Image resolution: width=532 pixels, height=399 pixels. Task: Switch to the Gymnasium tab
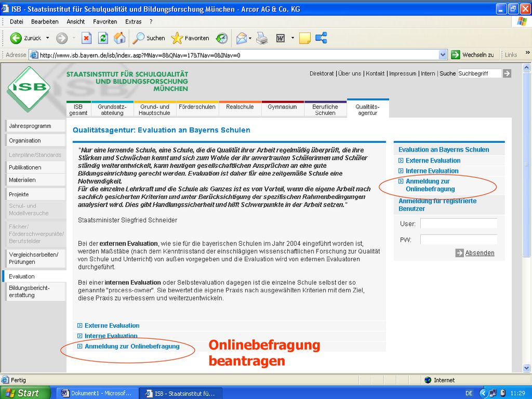point(282,109)
